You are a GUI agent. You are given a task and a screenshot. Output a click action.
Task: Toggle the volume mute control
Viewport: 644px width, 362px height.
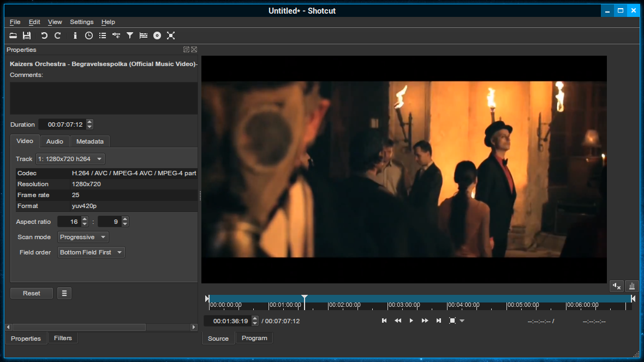pos(617,287)
